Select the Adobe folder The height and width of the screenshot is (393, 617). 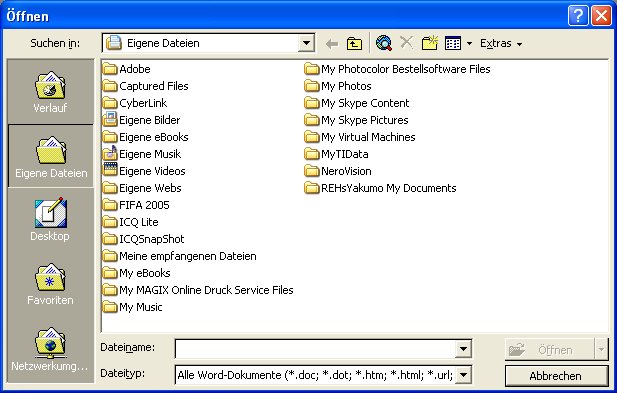tap(127, 69)
